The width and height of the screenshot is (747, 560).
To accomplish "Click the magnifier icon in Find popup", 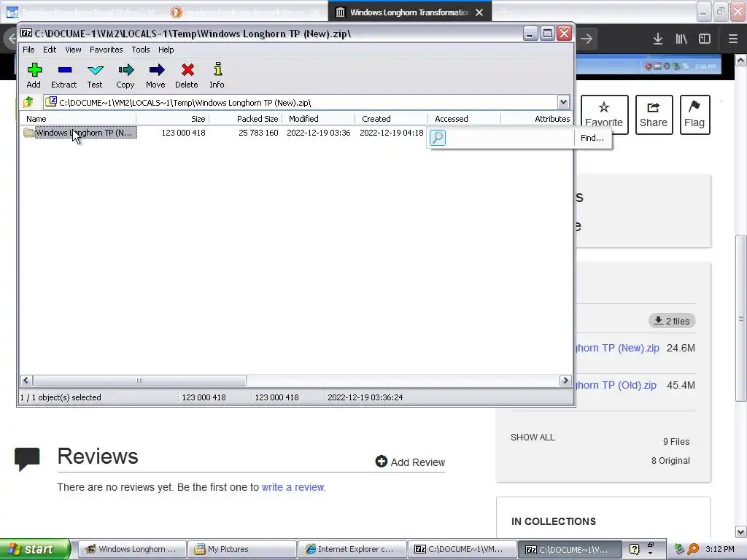I will 438,138.
